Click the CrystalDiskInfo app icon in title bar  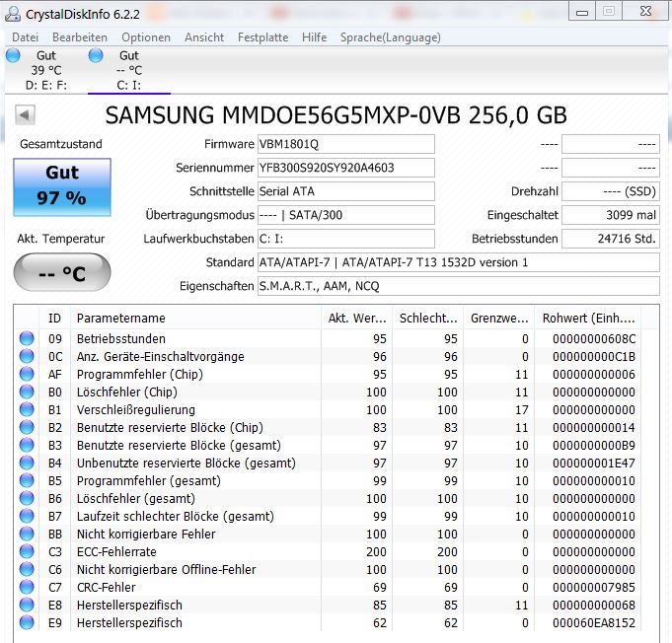point(13,14)
